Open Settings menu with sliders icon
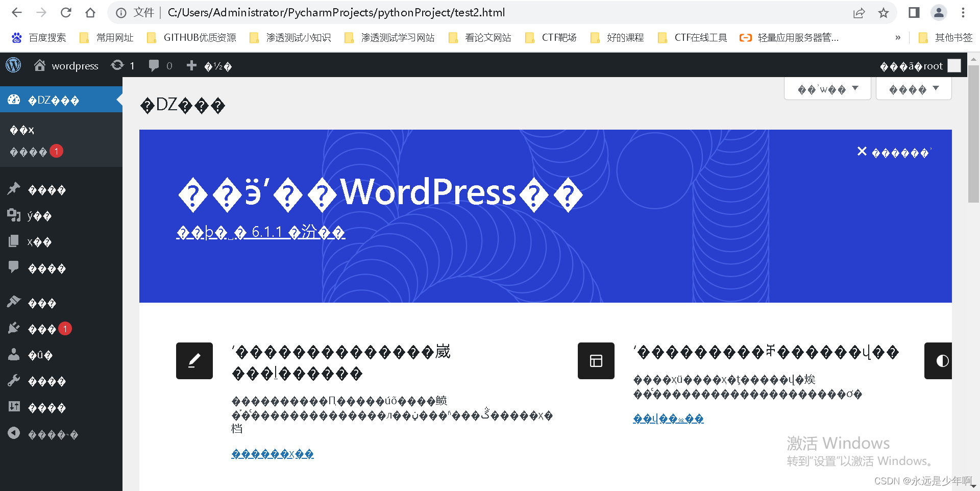Screen dimensions: 980x491 tap(61, 408)
